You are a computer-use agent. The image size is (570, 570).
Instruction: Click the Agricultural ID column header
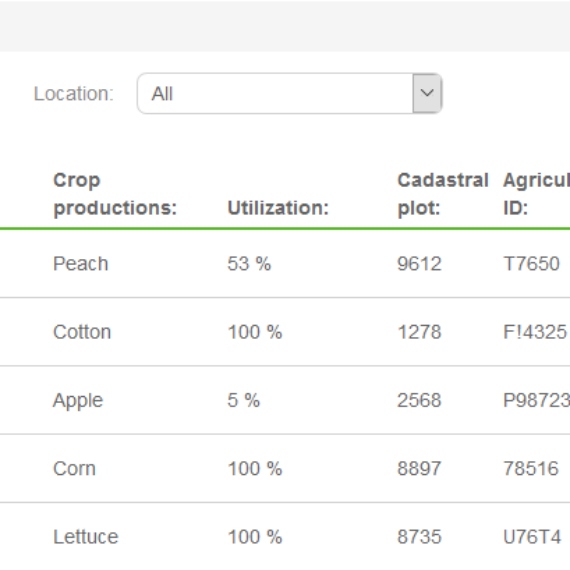(536, 194)
